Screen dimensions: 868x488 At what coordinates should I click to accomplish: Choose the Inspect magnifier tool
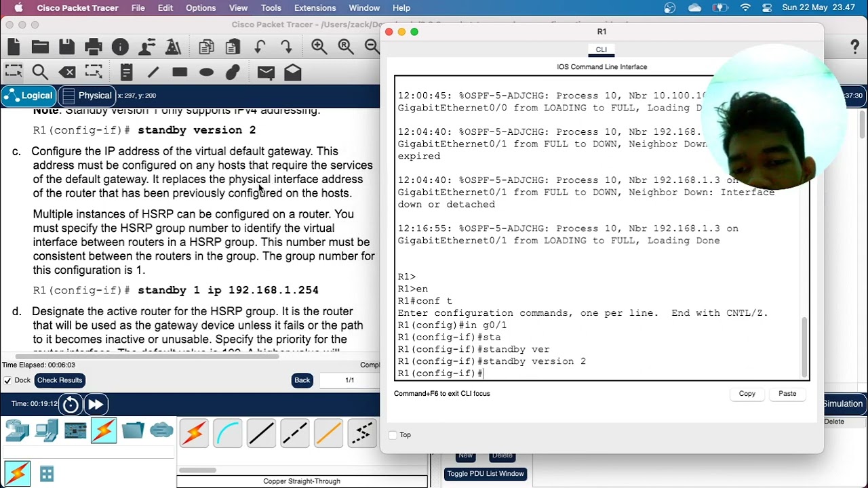(40, 72)
